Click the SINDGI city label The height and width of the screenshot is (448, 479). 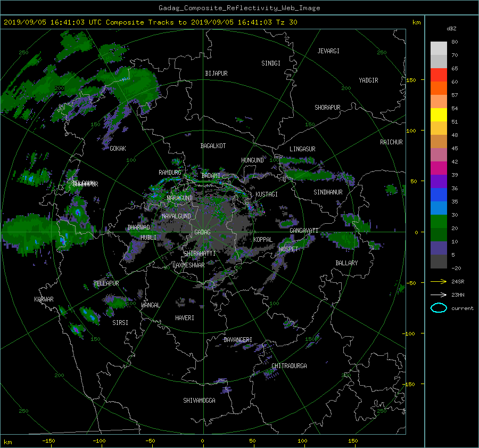(x=271, y=63)
